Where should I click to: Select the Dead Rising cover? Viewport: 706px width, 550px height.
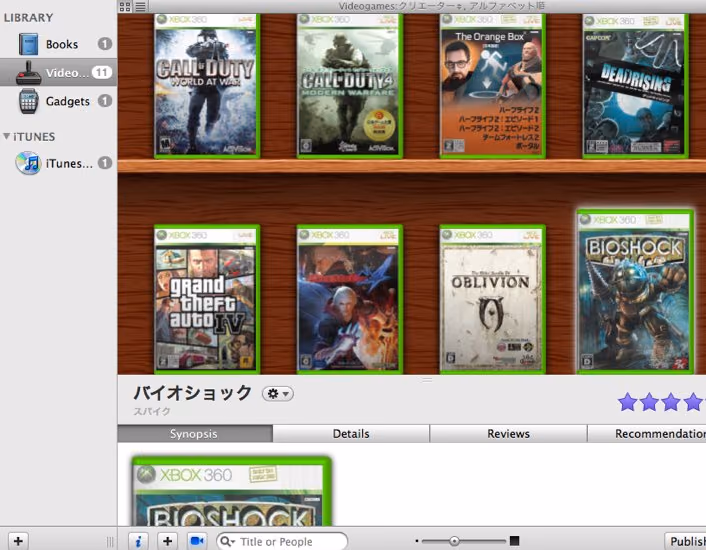pos(635,86)
